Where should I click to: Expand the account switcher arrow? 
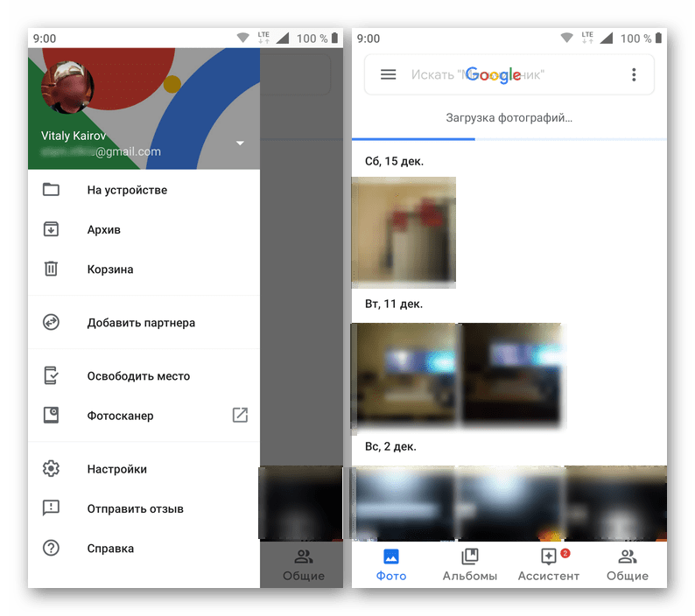coord(240,143)
